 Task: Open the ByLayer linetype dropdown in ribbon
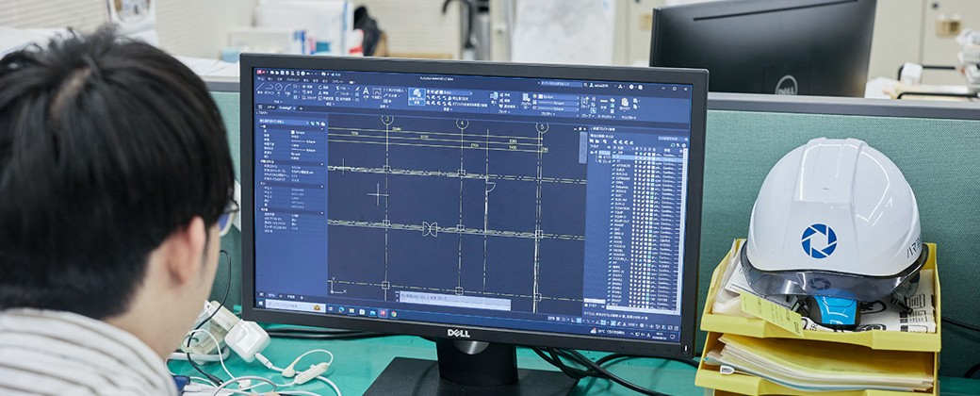(x=558, y=108)
